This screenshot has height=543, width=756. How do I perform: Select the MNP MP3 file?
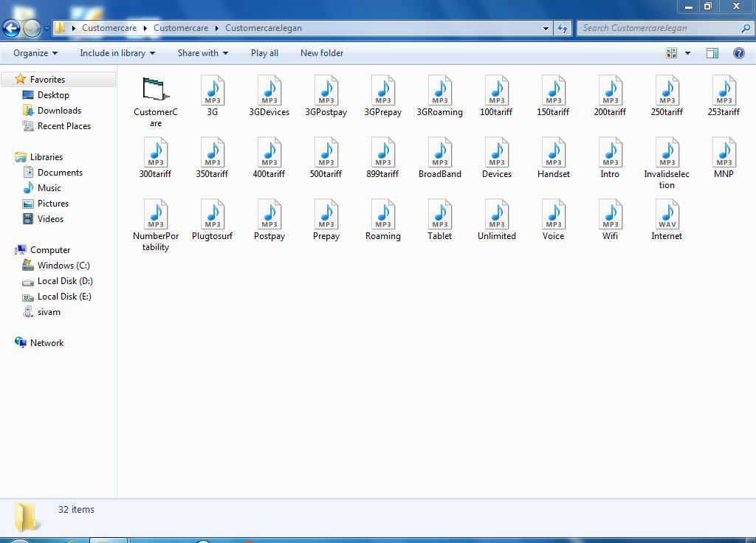click(724, 158)
